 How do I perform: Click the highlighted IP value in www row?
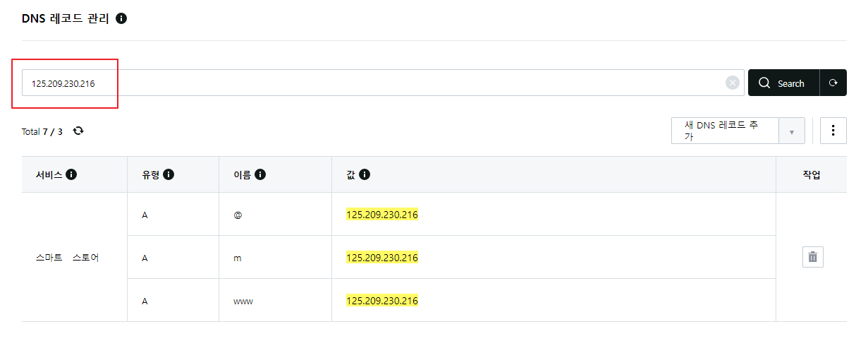[x=382, y=301]
